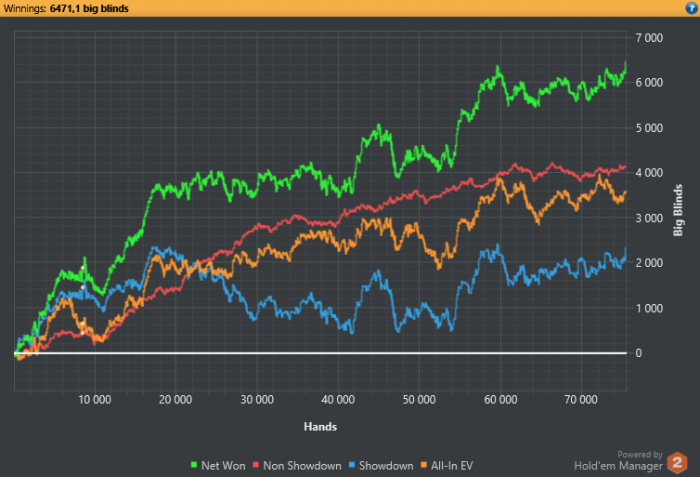Click the blue help question-mark icon
Viewport: 700px width, 477px height.
click(692, 8)
